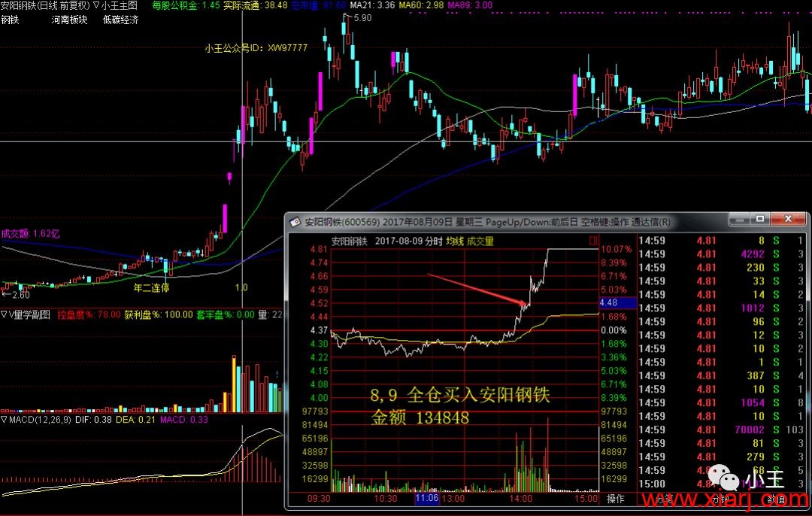Select the tick row with volume 387
Image resolution: width=812 pixels, height=516 pixels.
721,375
